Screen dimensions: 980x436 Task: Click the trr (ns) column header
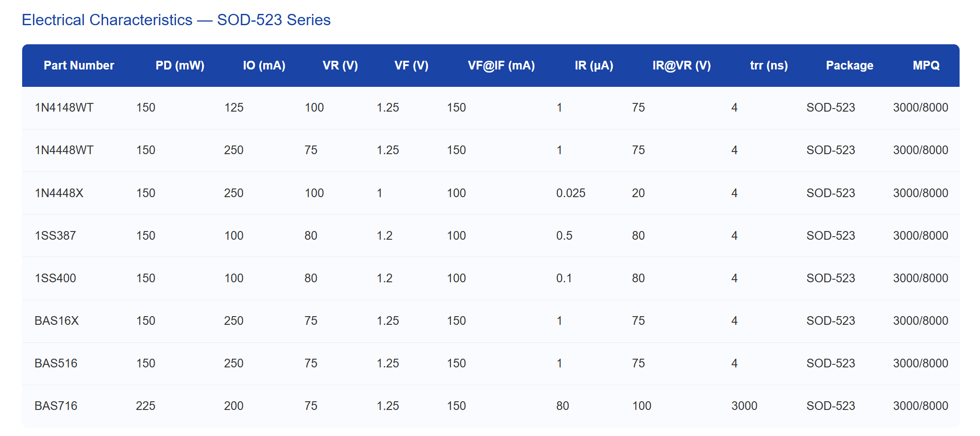[x=768, y=66]
